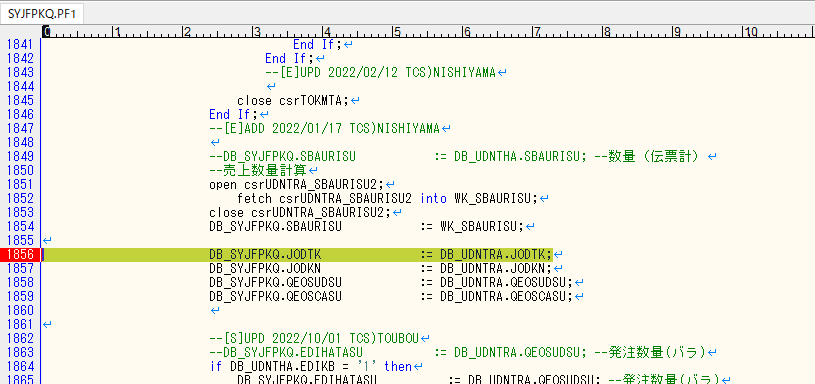Click the comment '--[E]UPD 2022/02/12 TCS)NISHIYAMA'
This screenshot has width=815, height=384.
click(x=380, y=73)
